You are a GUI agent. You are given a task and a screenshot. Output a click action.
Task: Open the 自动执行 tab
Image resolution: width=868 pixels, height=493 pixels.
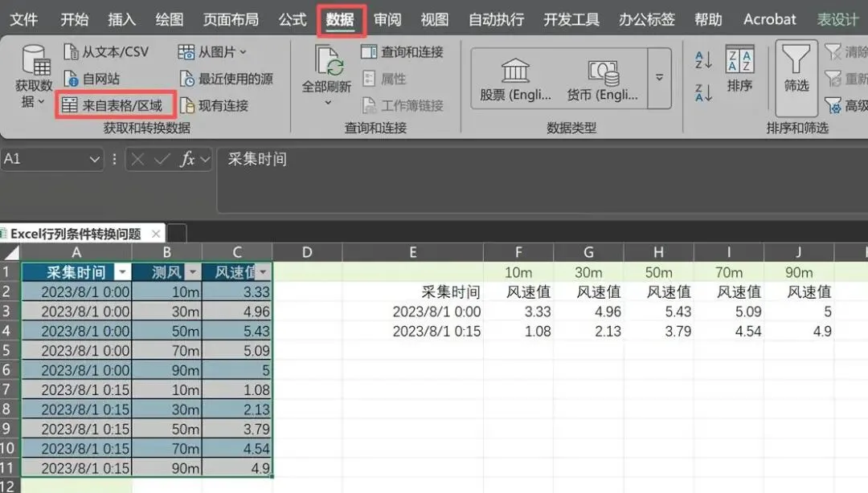[x=496, y=19]
